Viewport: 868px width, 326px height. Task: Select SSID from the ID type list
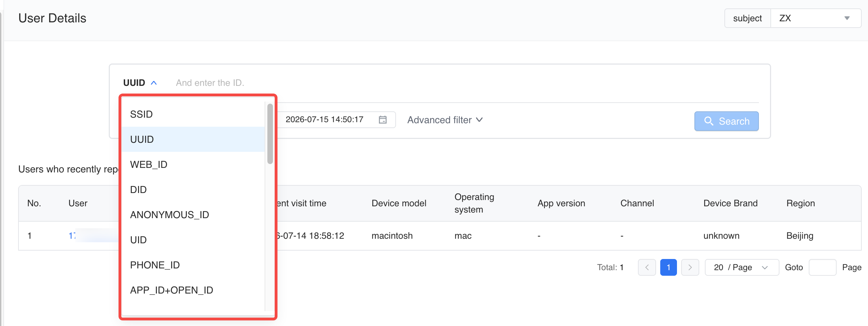(x=193, y=114)
